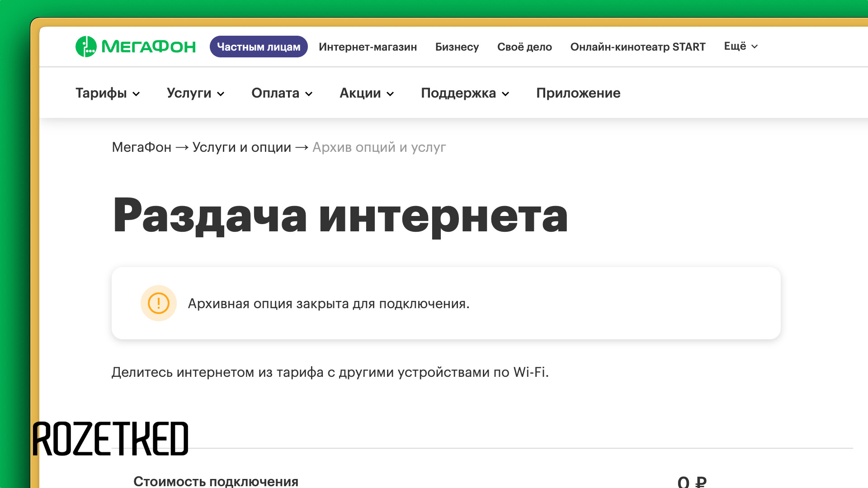Screen dimensions: 868x488
Task: Click the Делитесь интернетом description text
Action: tap(330, 372)
